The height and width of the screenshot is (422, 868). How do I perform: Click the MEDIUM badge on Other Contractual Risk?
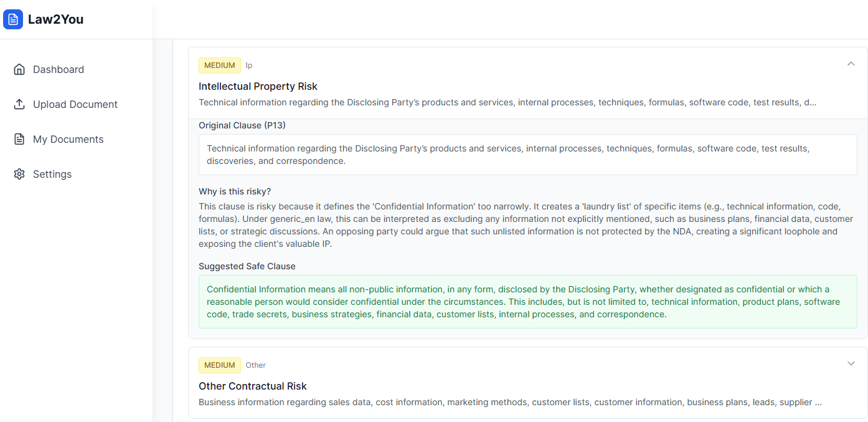click(x=220, y=365)
